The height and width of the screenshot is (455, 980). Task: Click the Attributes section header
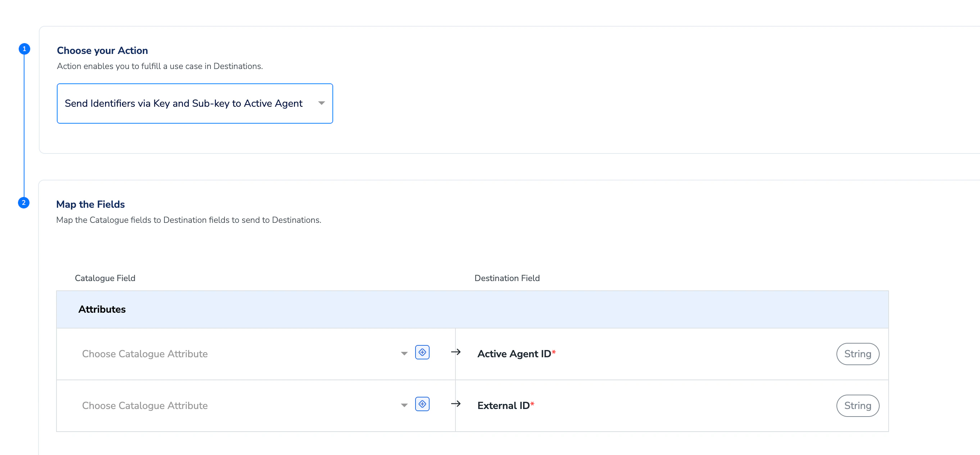102,309
